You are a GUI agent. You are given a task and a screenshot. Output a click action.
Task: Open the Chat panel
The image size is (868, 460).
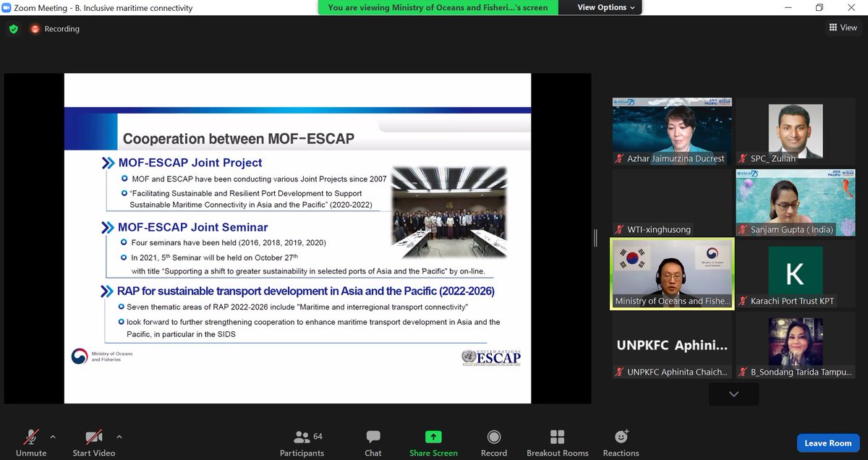373,443
